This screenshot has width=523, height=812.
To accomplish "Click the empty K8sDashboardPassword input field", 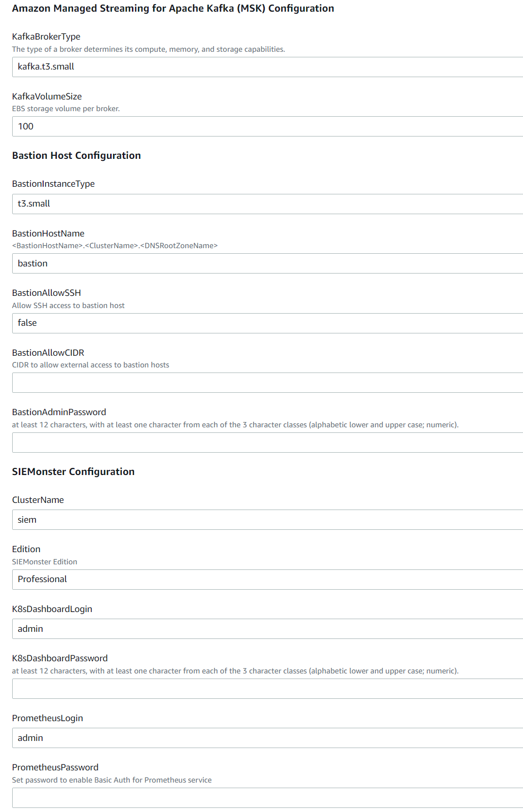I will tap(267, 689).
